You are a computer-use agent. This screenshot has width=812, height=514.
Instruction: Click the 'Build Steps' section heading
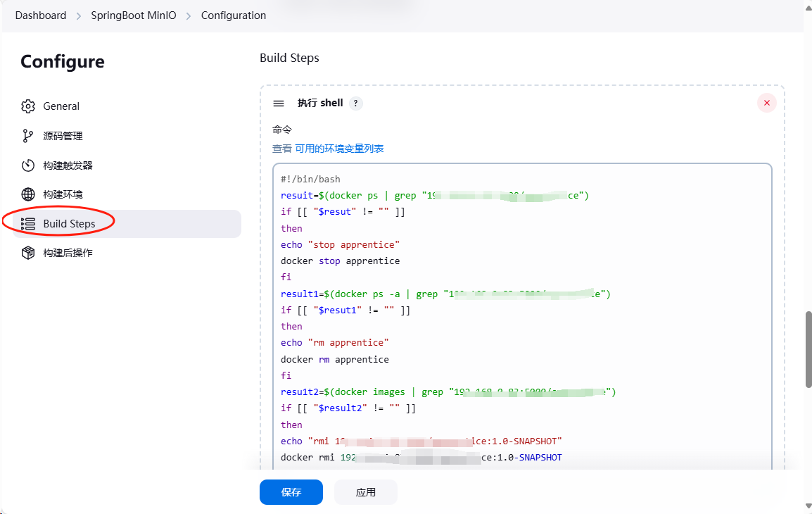click(289, 58)
